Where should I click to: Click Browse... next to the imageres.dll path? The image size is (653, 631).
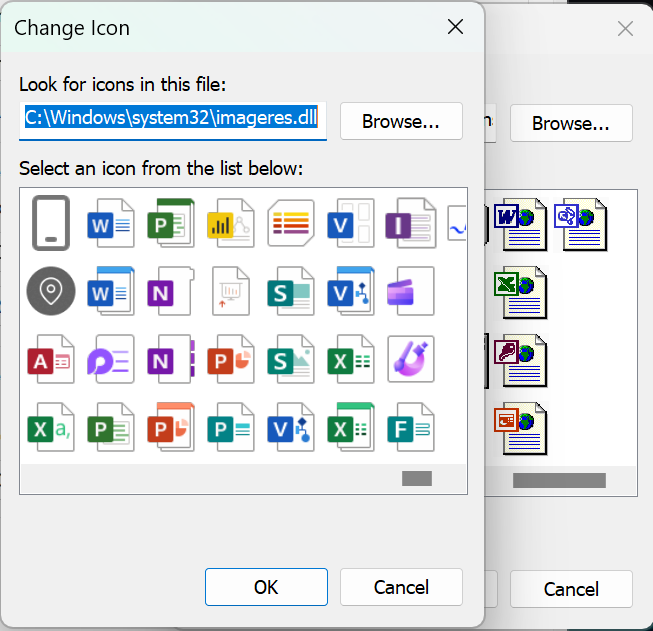coord(401,121)
